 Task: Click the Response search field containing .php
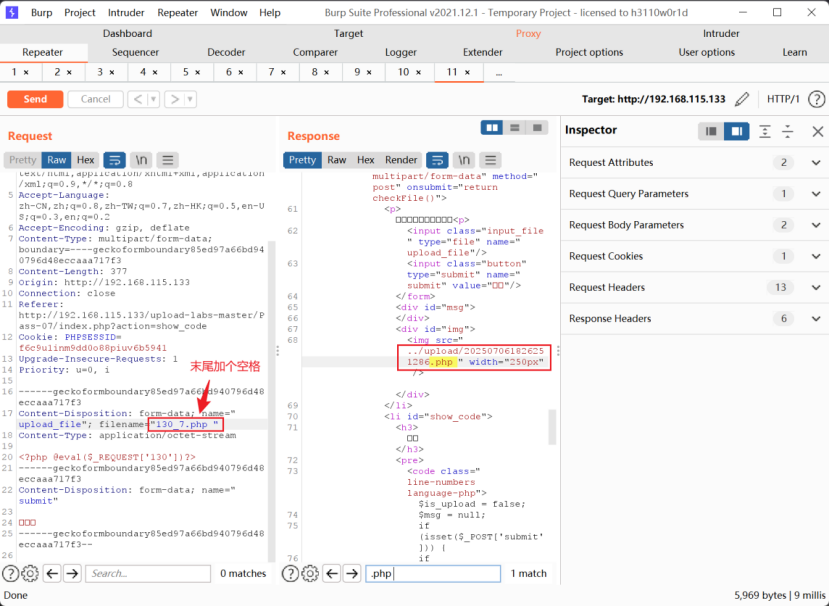[x=433, y=573]
